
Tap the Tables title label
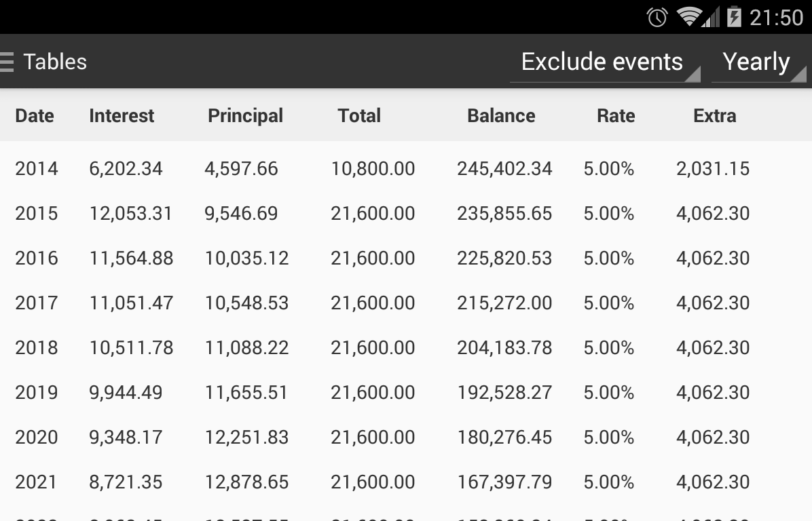(55, 62)
